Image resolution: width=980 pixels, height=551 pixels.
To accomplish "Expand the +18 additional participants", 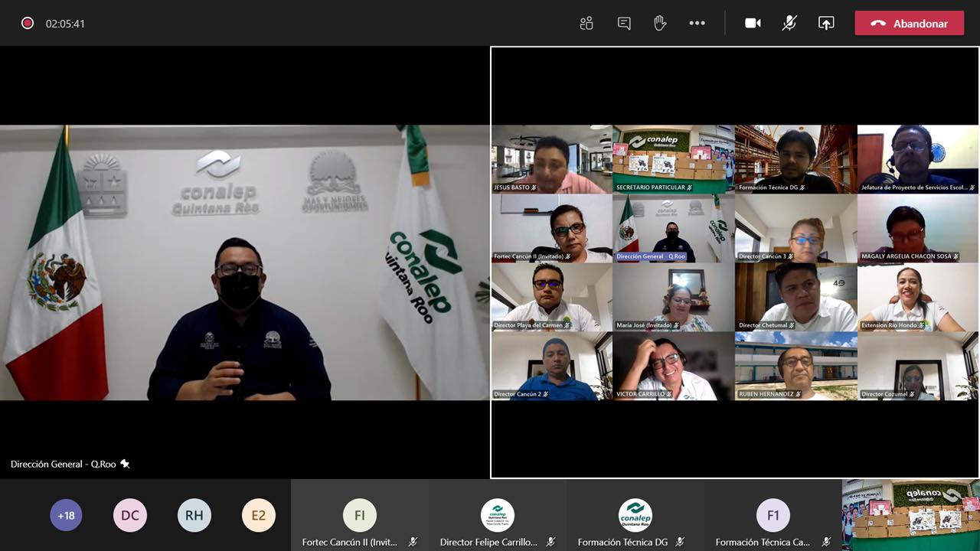I will pos(66,515).
